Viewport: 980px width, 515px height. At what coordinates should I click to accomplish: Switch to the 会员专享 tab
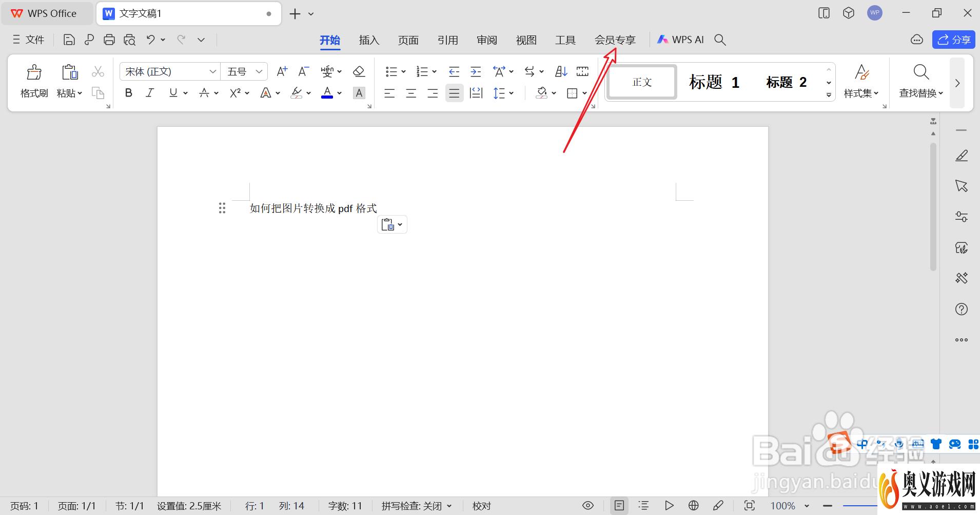[x=615, y=40]
